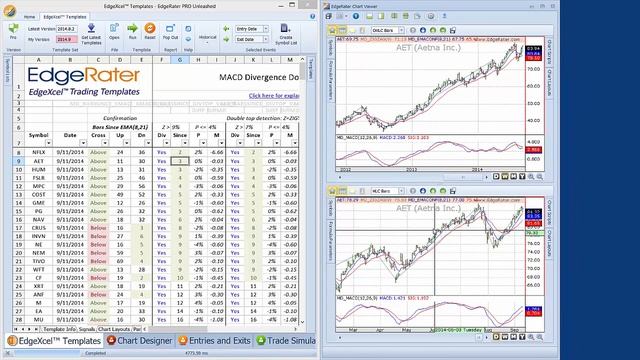Select Monthly 'M' timeframe on top chart

(513, 176)
